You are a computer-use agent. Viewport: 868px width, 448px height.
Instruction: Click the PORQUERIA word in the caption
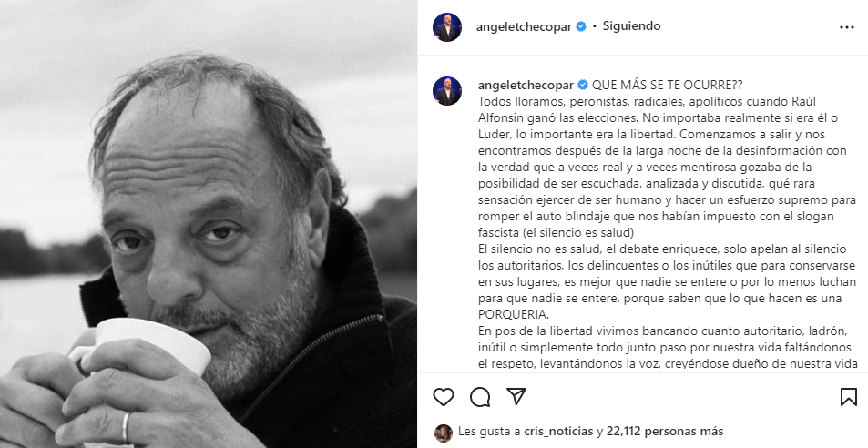[x=513, y=315]
